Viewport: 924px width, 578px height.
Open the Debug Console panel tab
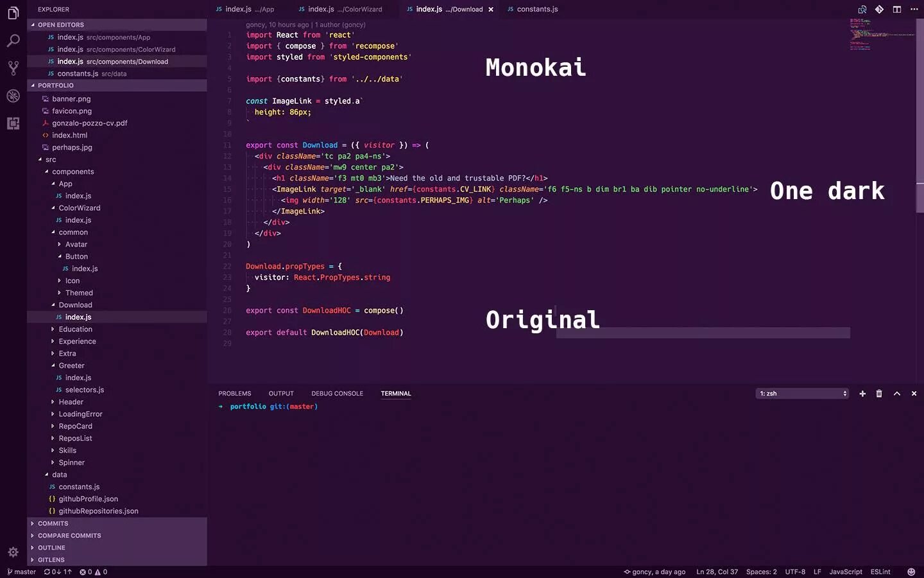[x=338, y=394]
